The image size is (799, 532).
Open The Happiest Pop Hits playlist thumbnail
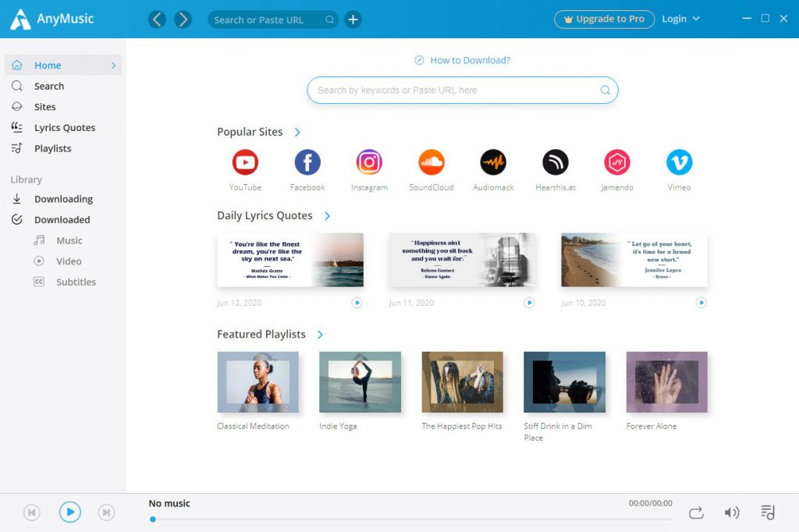(x=463, y=382)
